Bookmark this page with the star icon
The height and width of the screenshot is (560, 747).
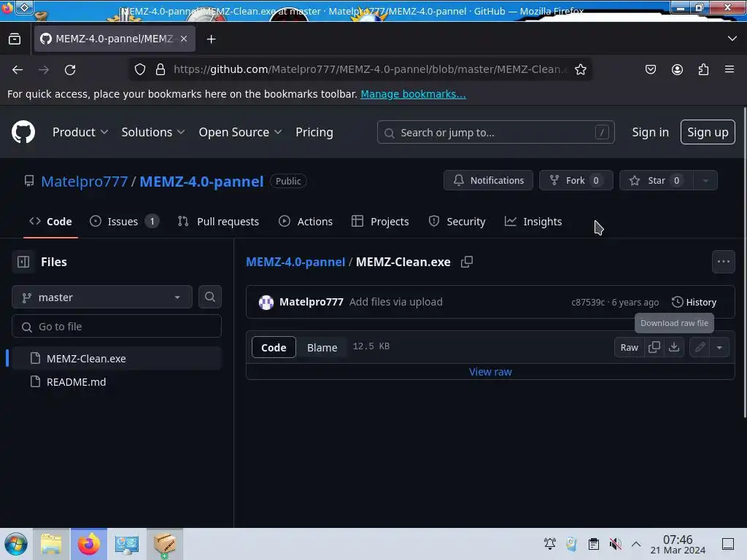(580, 69)
